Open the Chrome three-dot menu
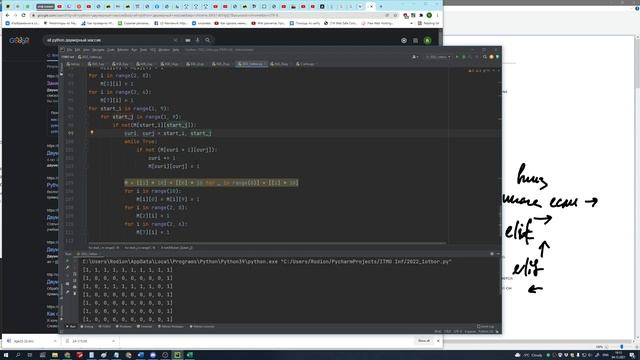This screenshot has width=640, height=360. [x=437, y=15]
